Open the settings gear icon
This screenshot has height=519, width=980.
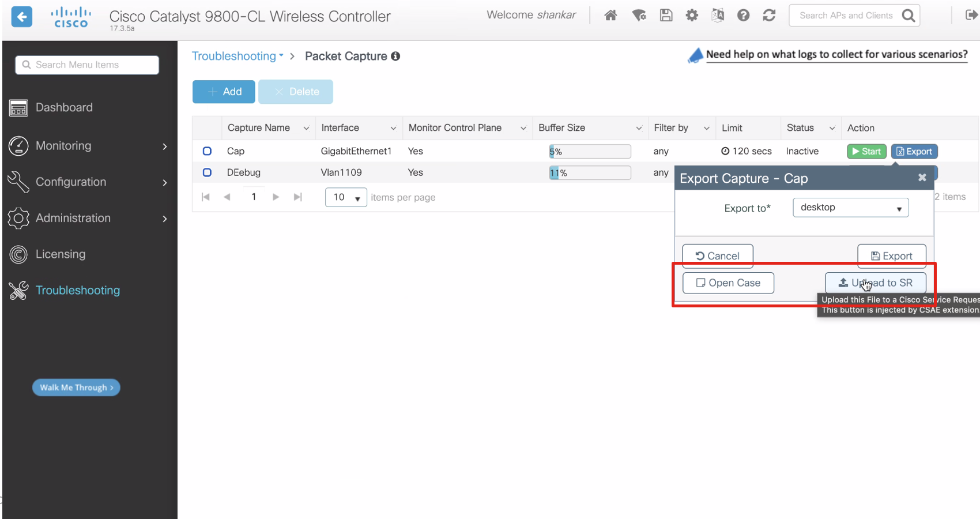tap(692, 16)
